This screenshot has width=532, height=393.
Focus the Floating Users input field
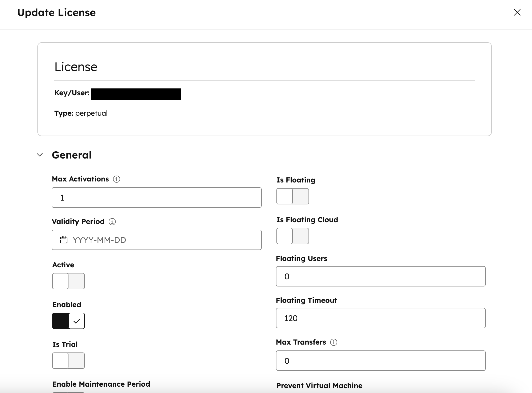click(x=381, y=276)
